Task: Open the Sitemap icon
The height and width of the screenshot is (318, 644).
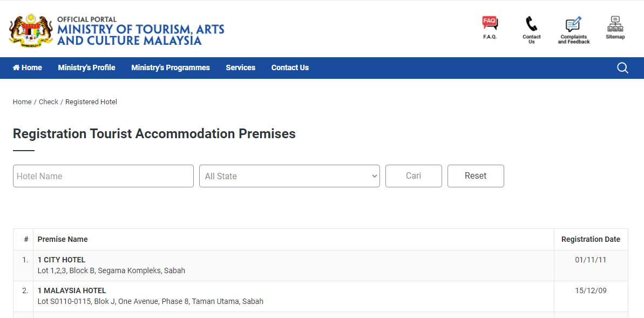Action: 615,24
